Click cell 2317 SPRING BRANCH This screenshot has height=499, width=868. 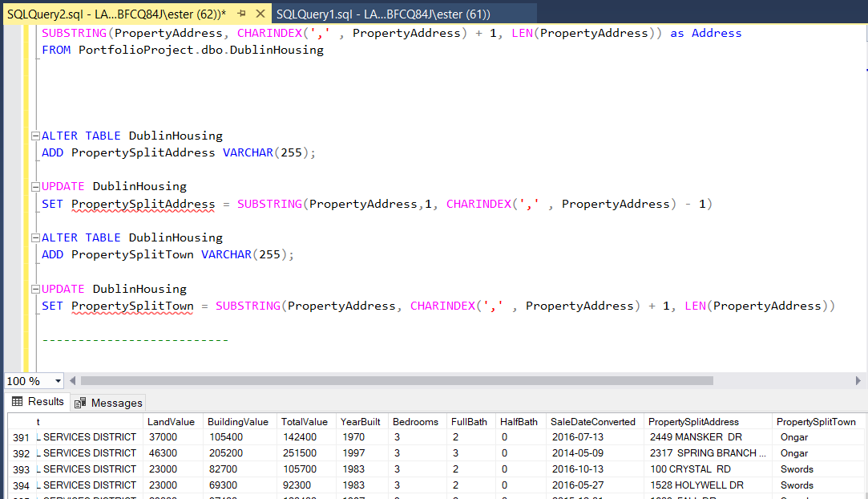click(x=708, y=453)
